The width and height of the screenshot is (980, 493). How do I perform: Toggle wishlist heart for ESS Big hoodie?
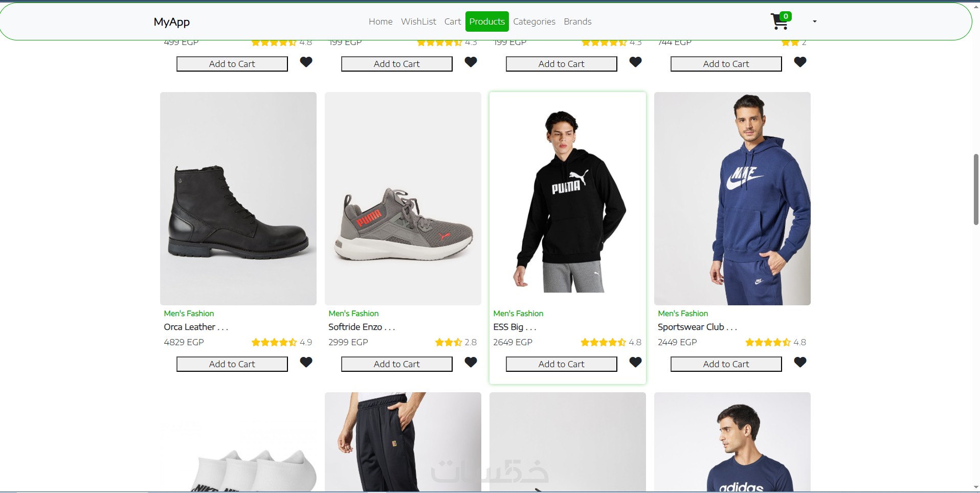point(635,363)
